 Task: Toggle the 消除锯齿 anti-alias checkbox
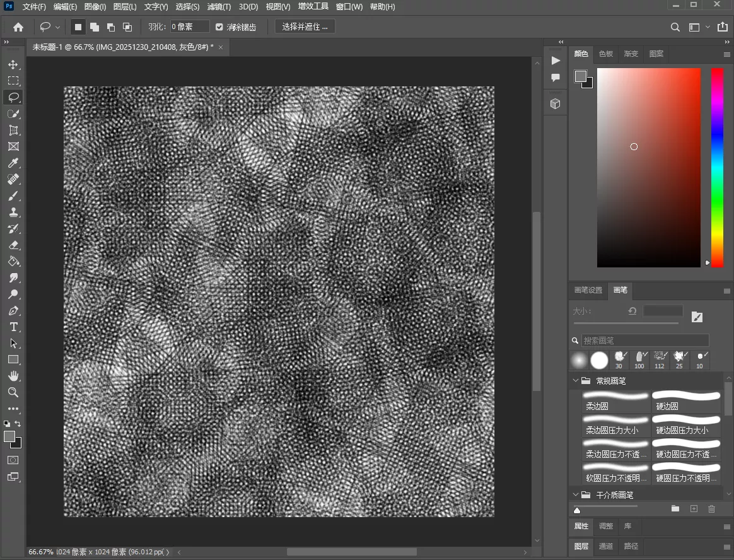click(x=219, y=27)
